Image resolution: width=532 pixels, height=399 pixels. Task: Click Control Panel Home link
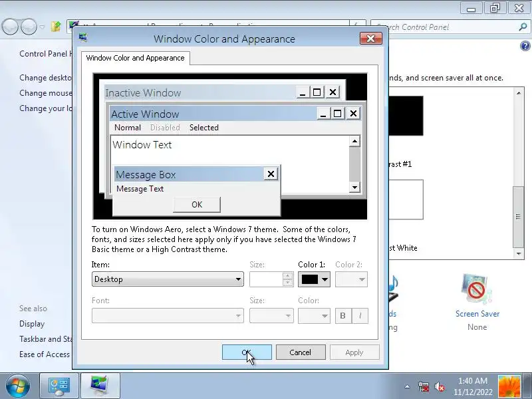point(46,54)
